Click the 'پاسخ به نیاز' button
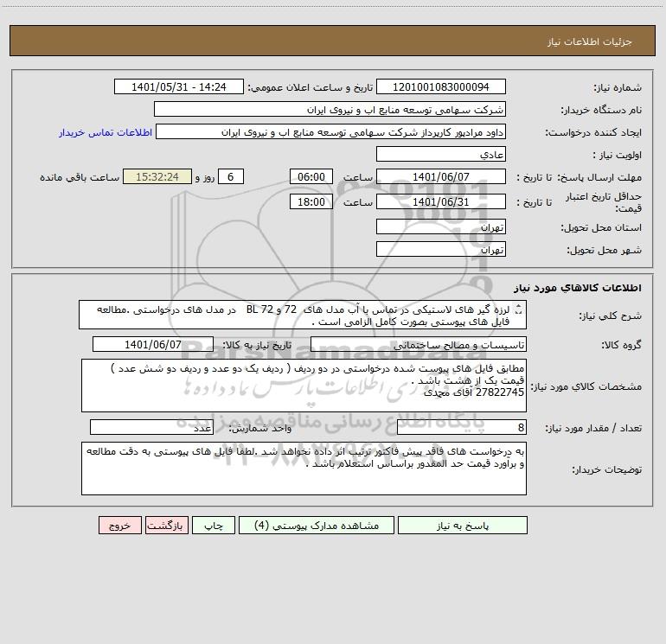The height and width of the screenshot is (644, 666). coord(462,525)
